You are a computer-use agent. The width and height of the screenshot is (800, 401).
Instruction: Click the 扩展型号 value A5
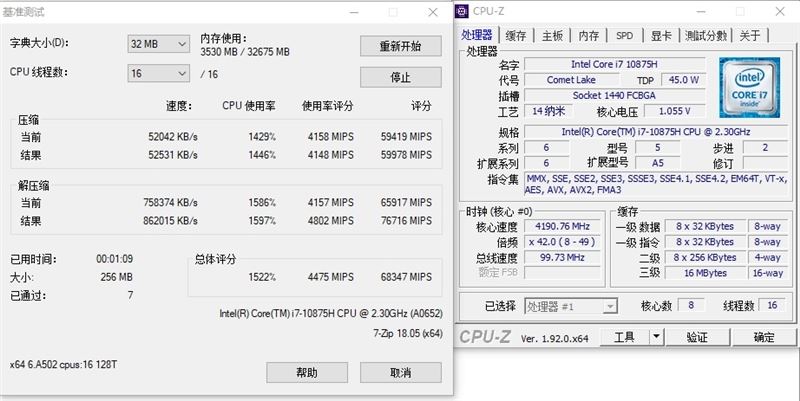[x=658, y=163]
